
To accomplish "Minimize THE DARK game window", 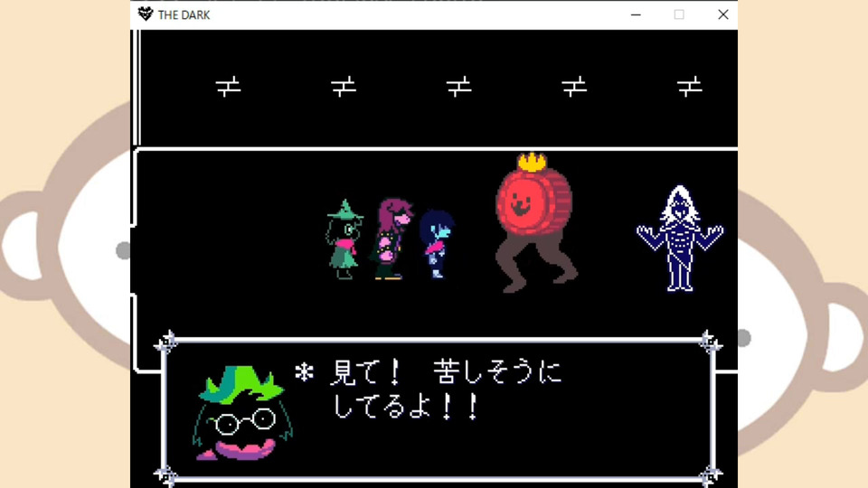I will pos(636,15).
